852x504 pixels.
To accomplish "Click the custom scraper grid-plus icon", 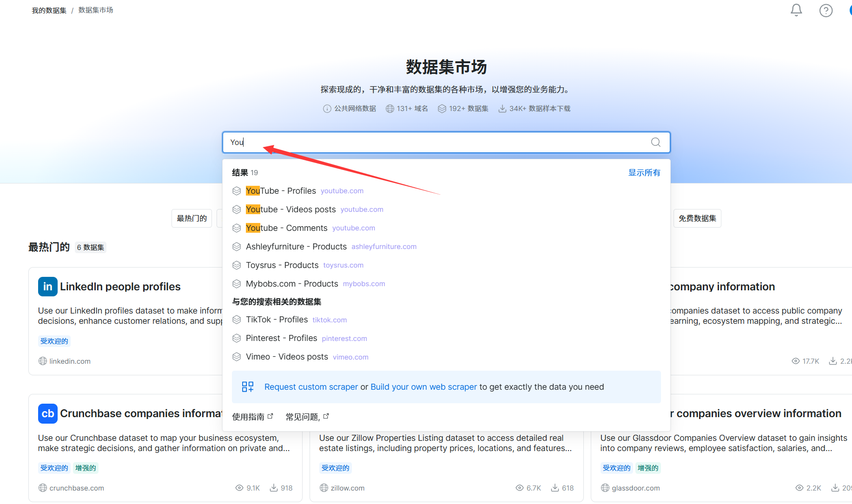I will click(x=248, y=387).
